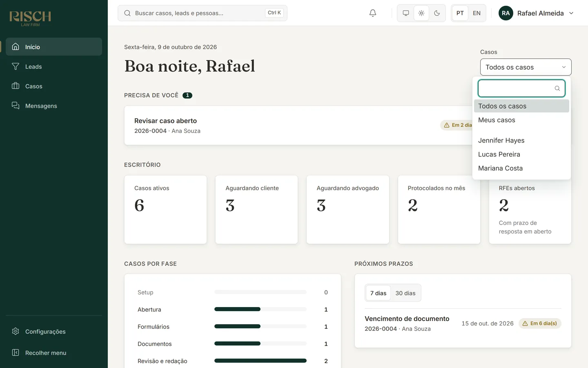Open Configurações
Image resolution: width=588 pixels, height=368 pixels.
(54, 331)
